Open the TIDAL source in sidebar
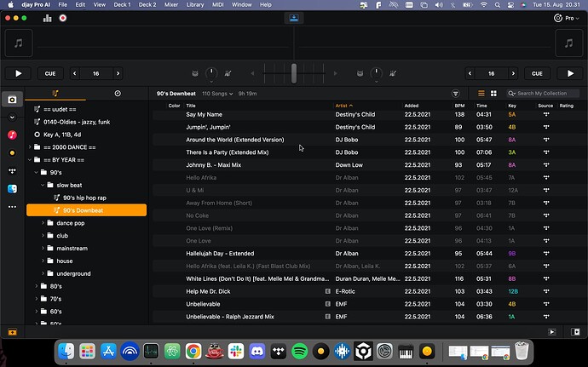 (x=12, y=171)
